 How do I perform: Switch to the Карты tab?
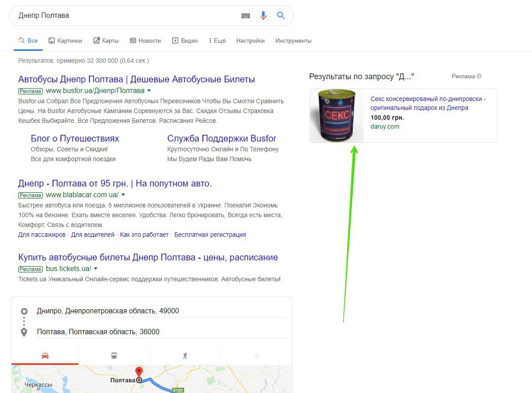(x=106, y=41)
